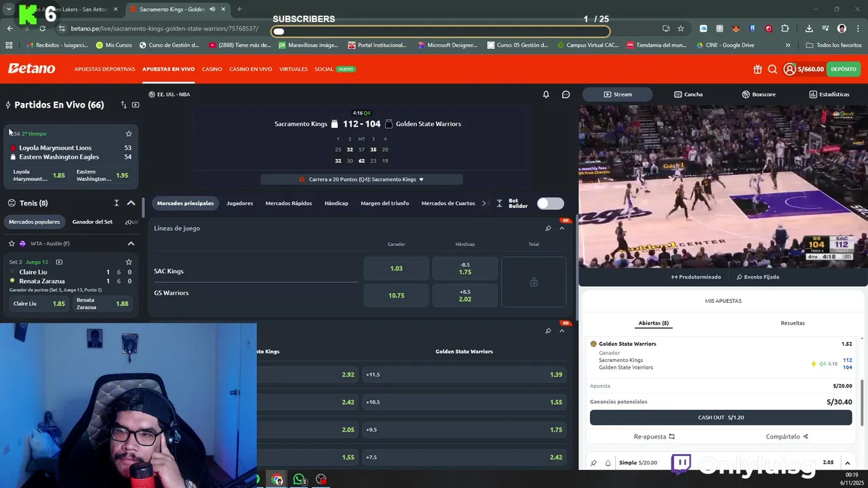The height and width of the screenshot is (488, 868).
Task: Show more market tabs with the arrow
Action: 484,203
